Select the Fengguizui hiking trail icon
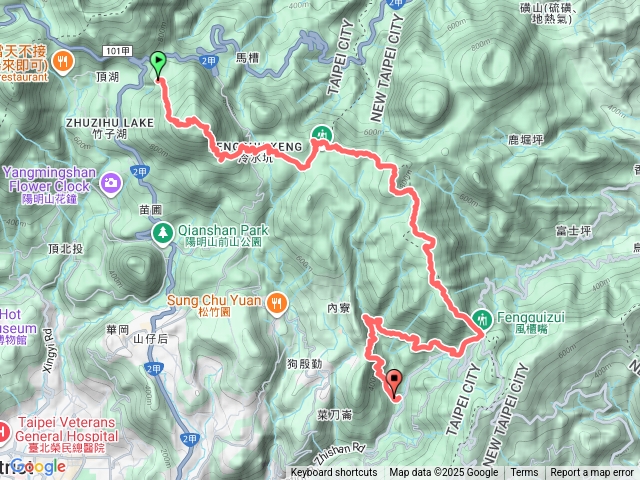This screenshot has height=480, width=640. (x=482, y=319)
